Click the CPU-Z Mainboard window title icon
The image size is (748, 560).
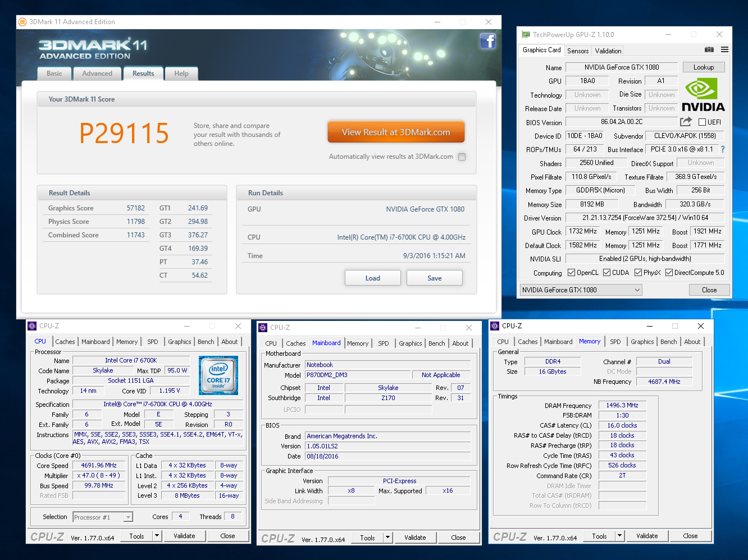[x=263, y=328]
